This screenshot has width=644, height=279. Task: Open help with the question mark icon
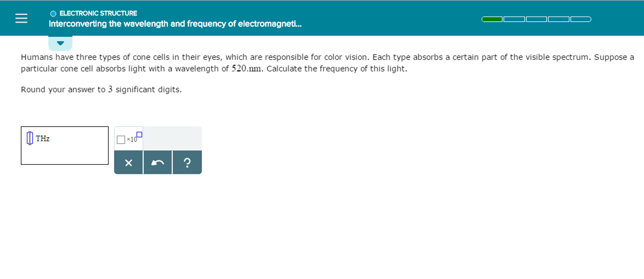(187, 162)
